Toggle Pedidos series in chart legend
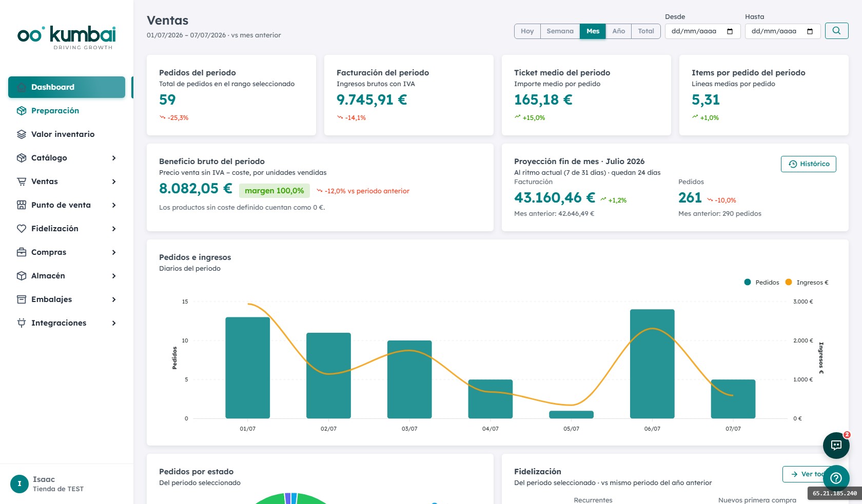 (761, 283)
